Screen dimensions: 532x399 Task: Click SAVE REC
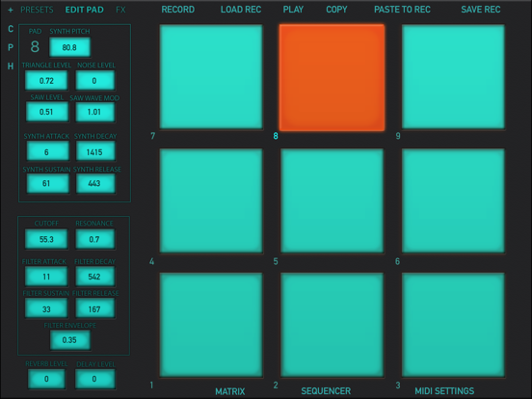pos(480,10)
